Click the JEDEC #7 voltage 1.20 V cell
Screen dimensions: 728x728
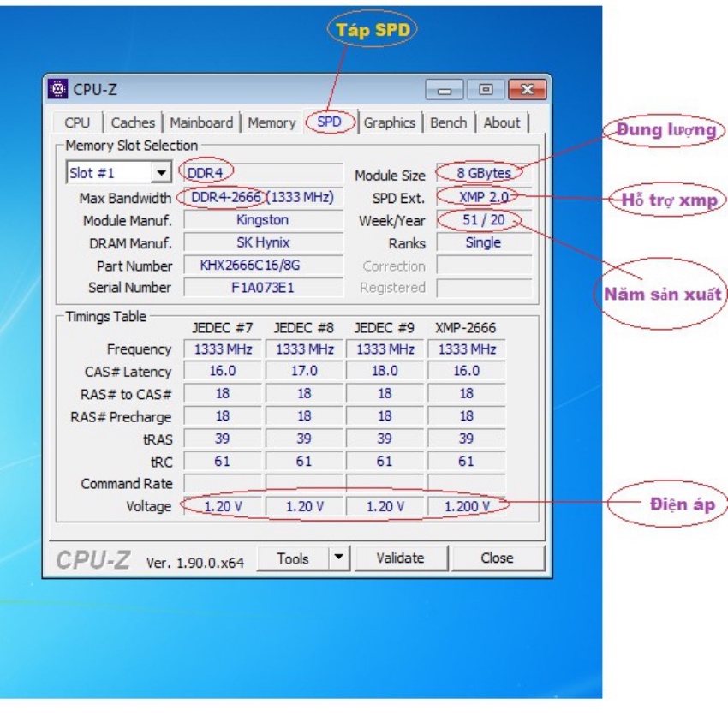[x=223, y=506]
